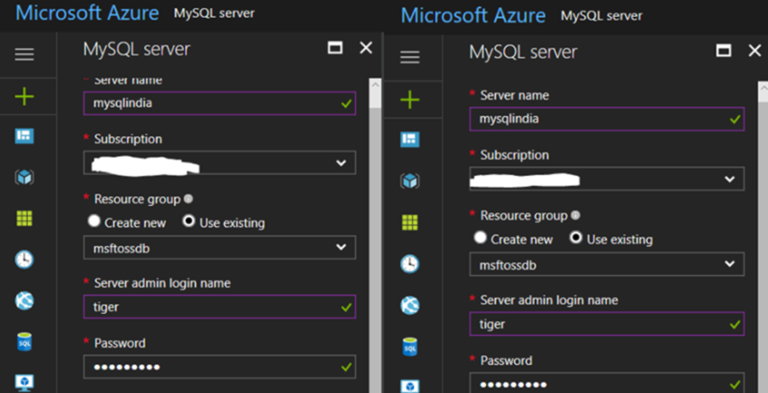Expand msftossdb resource group dropdown, left window

coord(219,247)
